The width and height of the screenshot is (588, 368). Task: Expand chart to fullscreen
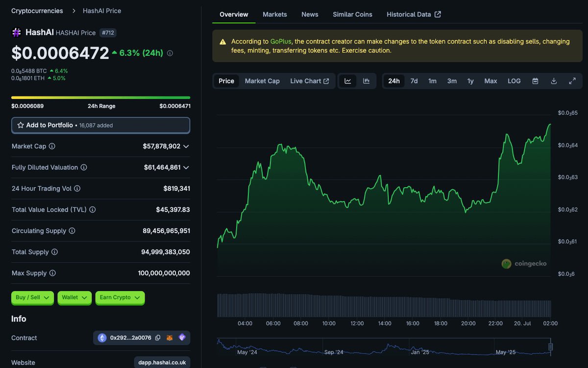point(572,81)
